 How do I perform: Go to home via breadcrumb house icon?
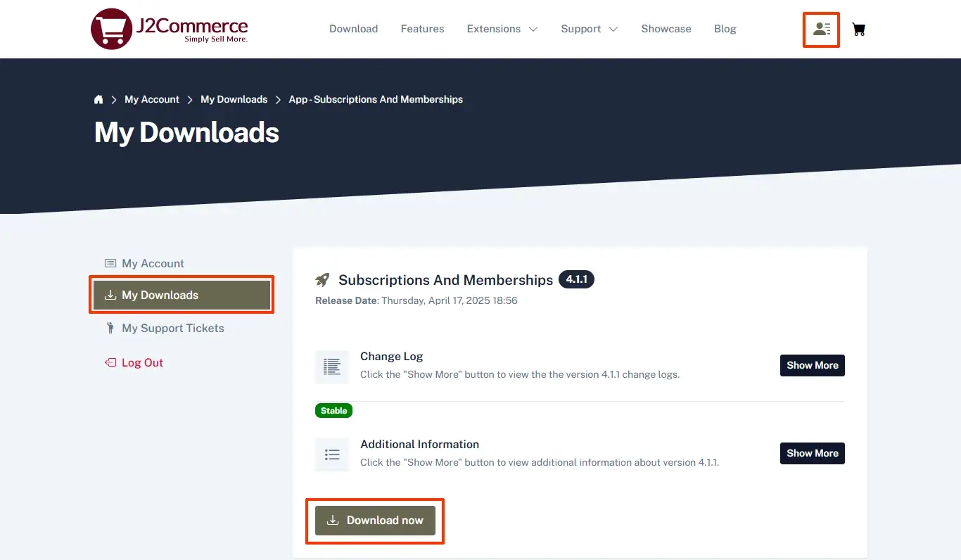point(98,99)
